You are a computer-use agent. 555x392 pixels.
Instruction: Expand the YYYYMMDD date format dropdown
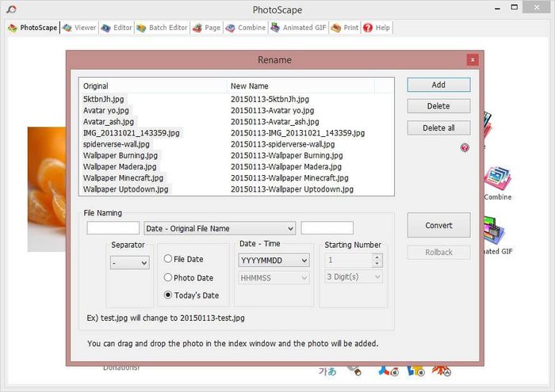point(274,261)
